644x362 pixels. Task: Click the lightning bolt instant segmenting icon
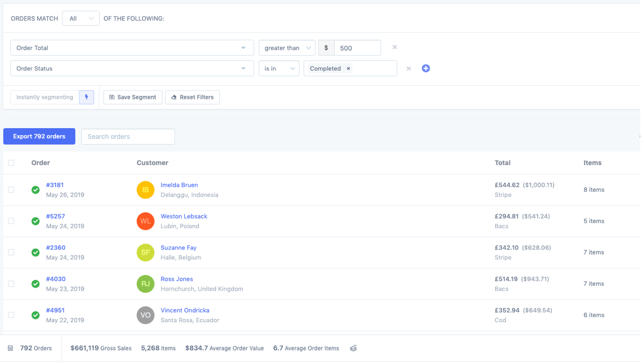(86, 97)
